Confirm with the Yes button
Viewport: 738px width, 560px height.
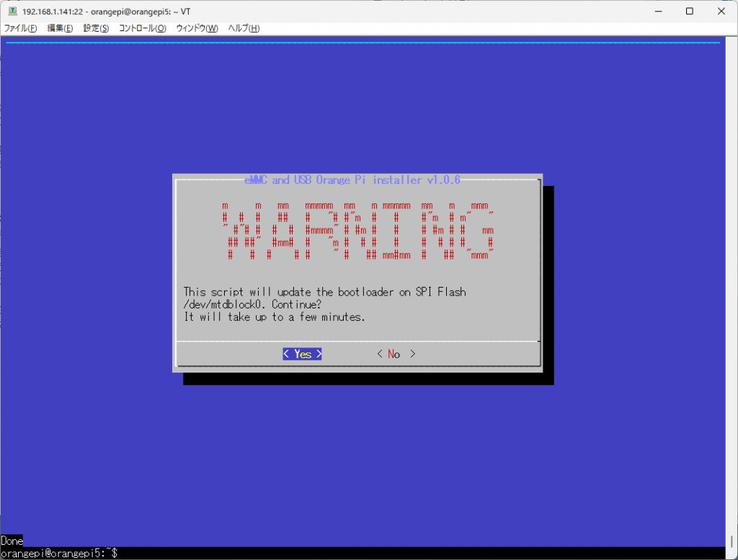[x=302, y=354]
